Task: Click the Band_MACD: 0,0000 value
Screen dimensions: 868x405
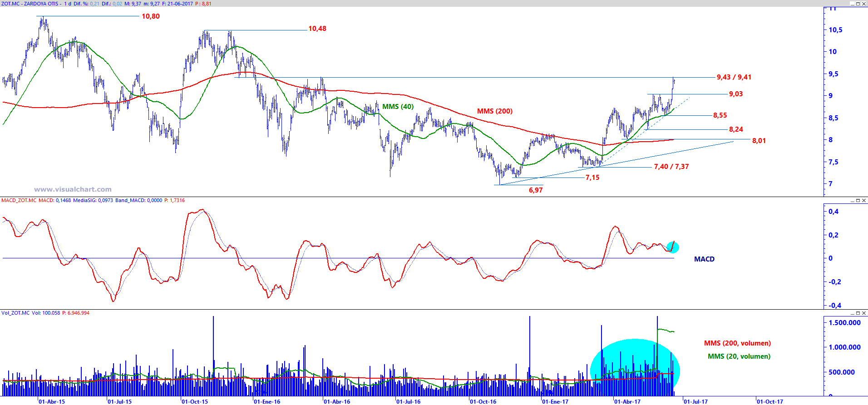Action: point(139,200)
